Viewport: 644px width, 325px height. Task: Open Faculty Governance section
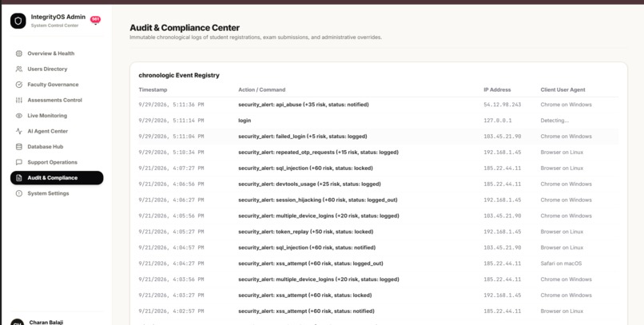(x=57, y=85)
